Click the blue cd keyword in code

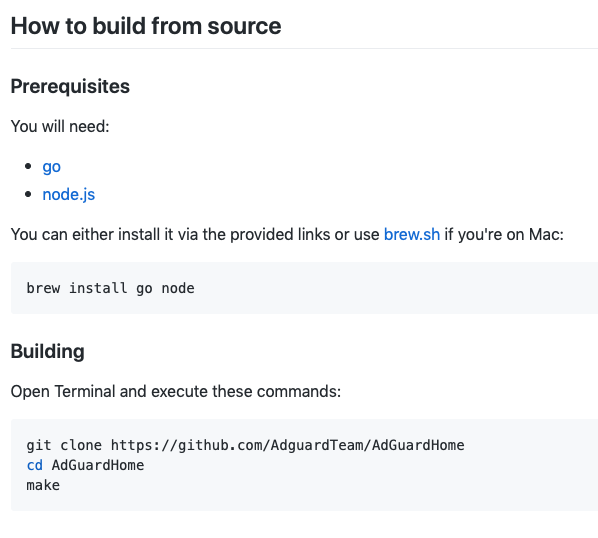coord(34,465)
